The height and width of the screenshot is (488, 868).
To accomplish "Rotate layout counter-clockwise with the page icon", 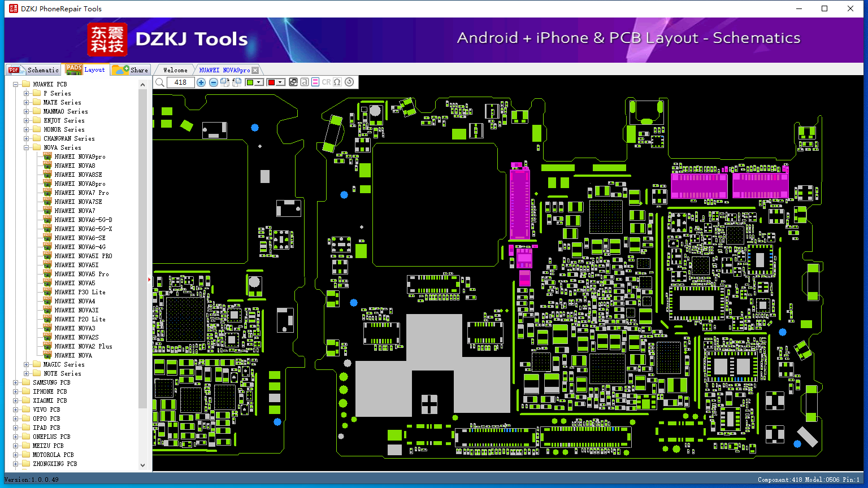I will pos(236,82).
